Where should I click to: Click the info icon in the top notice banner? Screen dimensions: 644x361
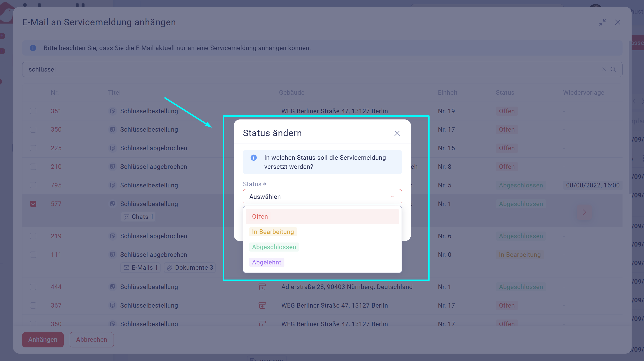pyautogui.click(x=33, y=48)
